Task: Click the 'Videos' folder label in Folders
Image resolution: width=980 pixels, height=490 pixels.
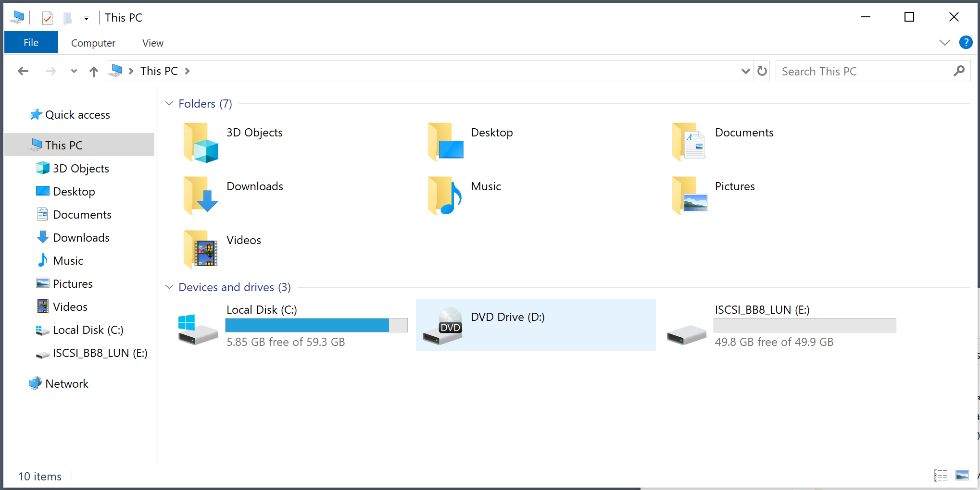Action: pos(244,240)
